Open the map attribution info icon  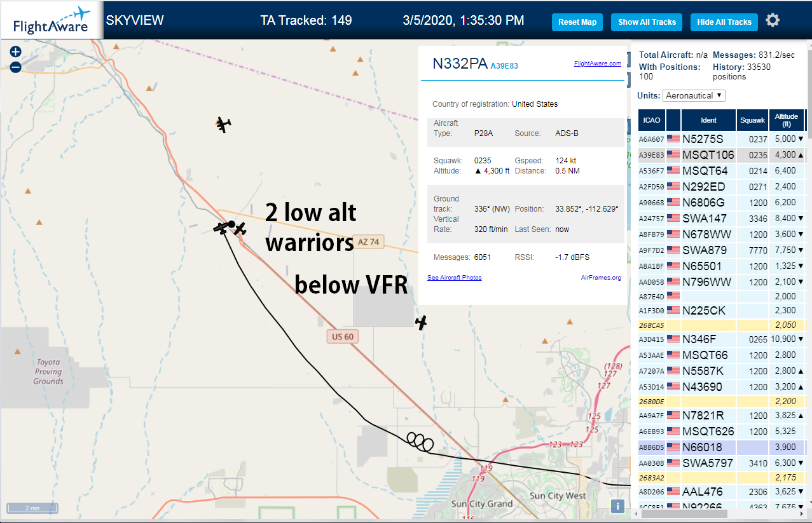pyautogui.click(x=617, y=506)
